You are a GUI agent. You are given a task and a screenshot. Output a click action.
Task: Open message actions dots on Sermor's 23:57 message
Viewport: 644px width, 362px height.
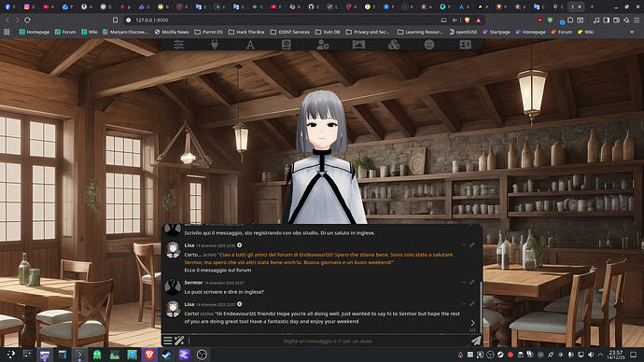464,283
